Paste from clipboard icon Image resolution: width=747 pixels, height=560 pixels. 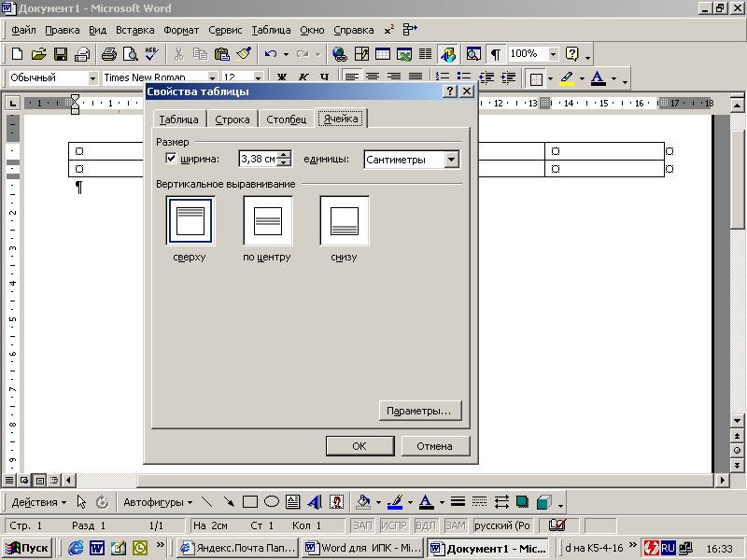(221, 54)
